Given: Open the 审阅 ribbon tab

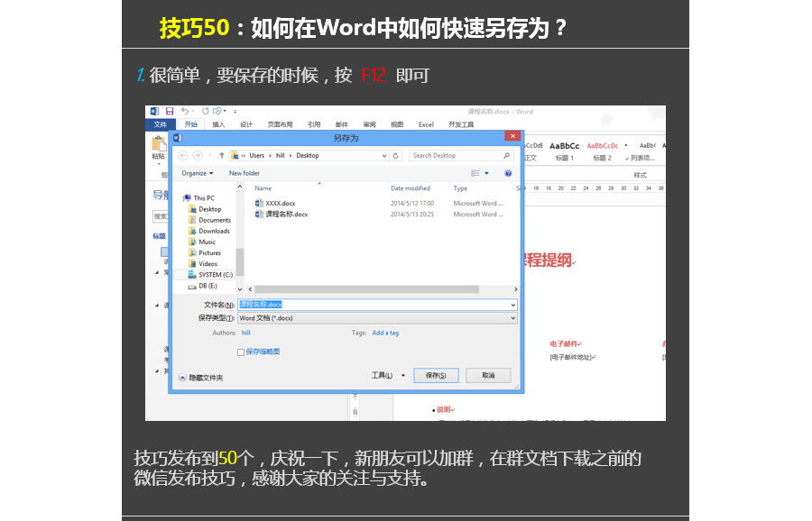Looking at the screenshot, I should click(x=369, y=124).
